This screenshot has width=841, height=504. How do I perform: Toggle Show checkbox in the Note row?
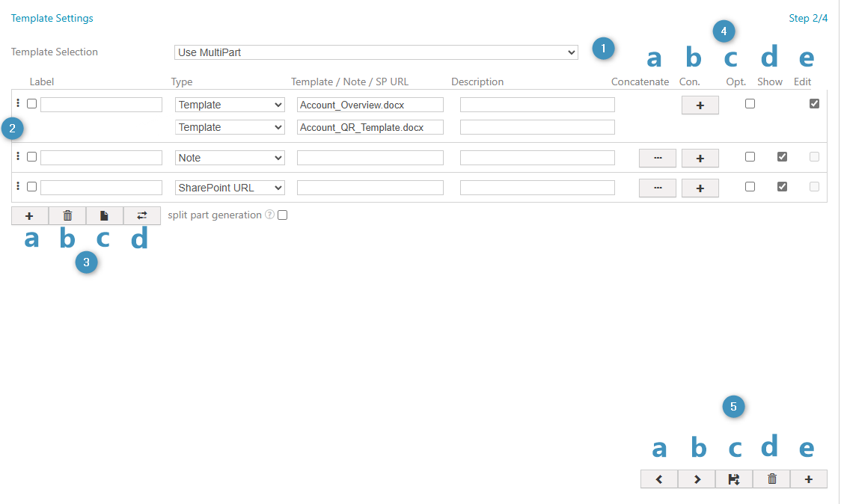tap(782, 157)
